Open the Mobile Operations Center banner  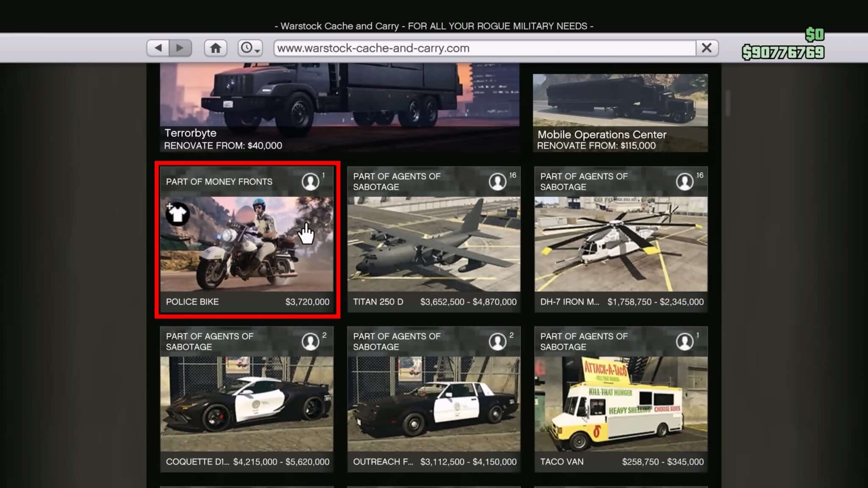coord(620,113)
